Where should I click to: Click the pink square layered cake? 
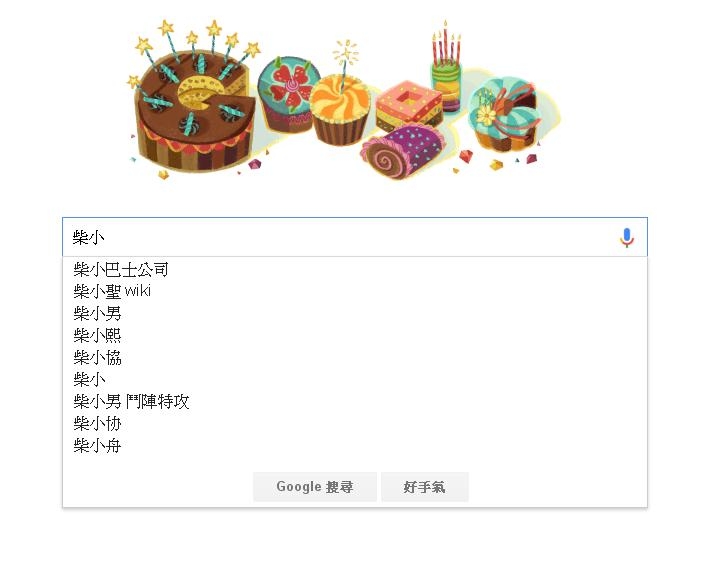click(408, 106)
